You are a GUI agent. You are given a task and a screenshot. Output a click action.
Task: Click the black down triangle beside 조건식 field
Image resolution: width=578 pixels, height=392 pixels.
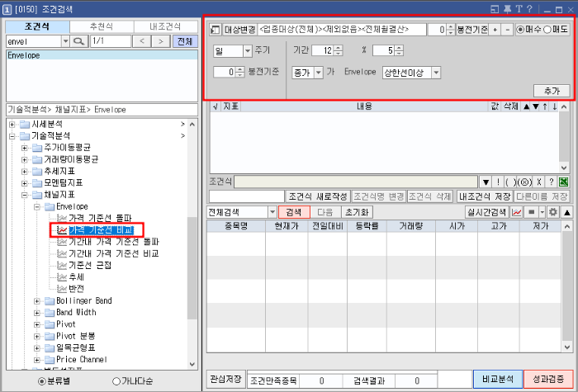click(x=486, y=182)
